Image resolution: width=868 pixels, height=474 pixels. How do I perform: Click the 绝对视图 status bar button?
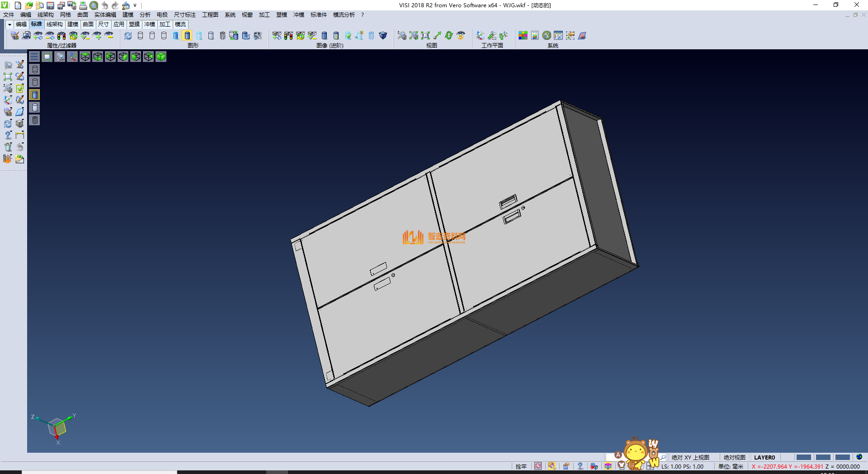[734, 457]
